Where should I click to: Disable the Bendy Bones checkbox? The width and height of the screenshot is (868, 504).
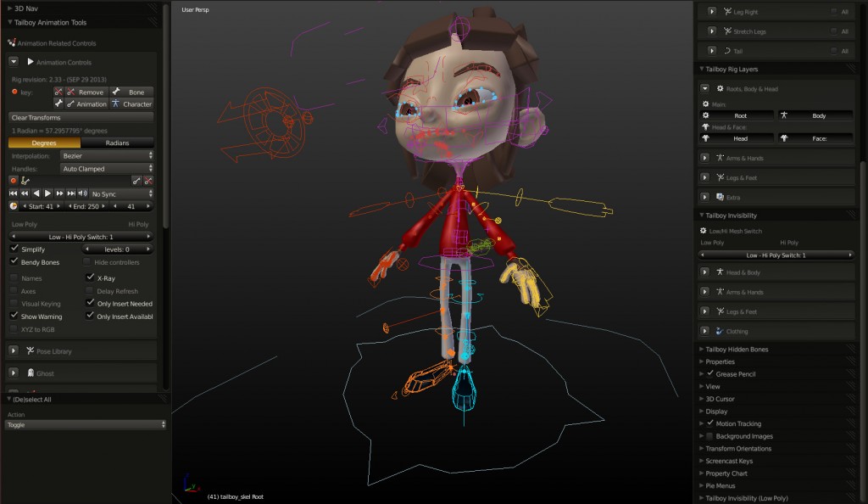(15, 261)
